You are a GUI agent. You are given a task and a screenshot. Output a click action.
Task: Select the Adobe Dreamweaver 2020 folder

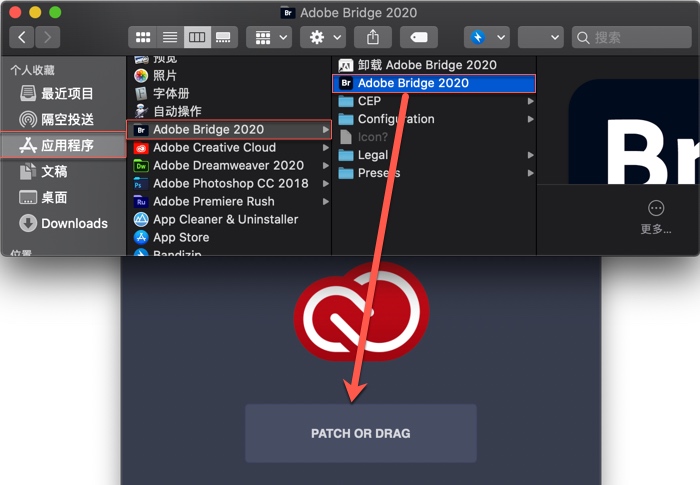click(x=229, y=165)
